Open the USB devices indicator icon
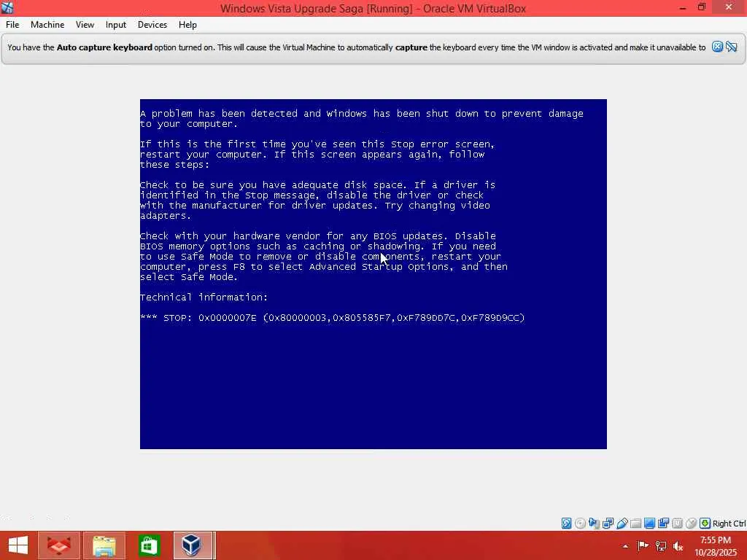The image size is (747, 560). tap(622, 524)
